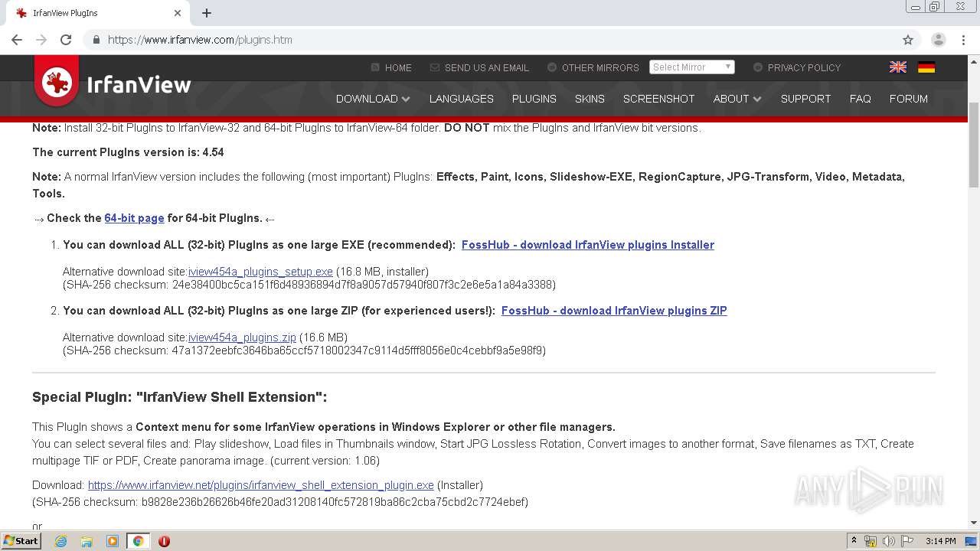980x551 pixels.
Task: Open the Chrome profile avatar icon
Action: tap(939, 40)
